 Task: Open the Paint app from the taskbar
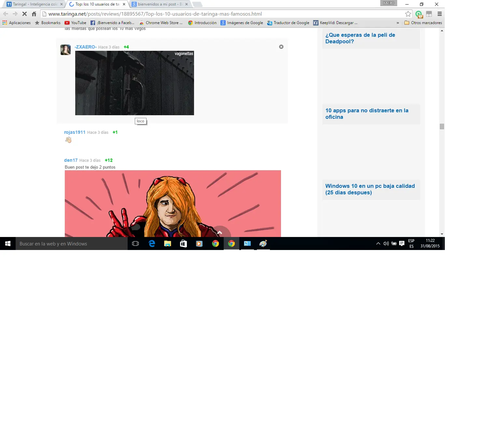point(263,243)
